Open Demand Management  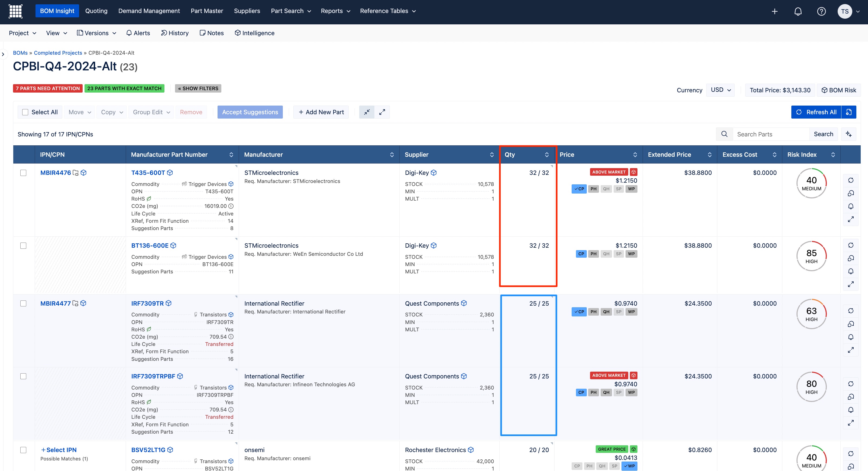click(149, 11)
